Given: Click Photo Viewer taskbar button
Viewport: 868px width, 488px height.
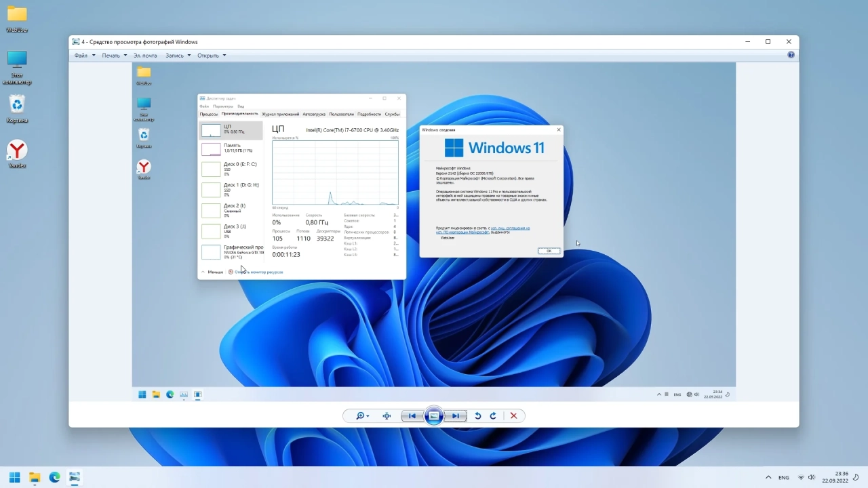Looking at the screenshot, I should [75, 477].
